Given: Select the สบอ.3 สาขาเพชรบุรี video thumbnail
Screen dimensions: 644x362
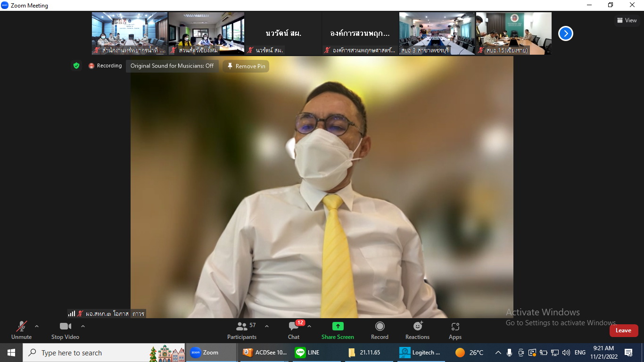Looking at the screenshot, I should pos(437,33).
